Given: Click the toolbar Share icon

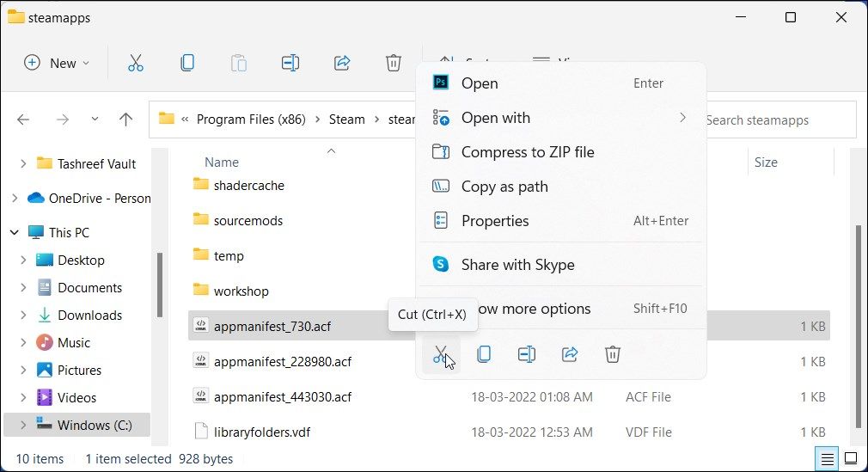Looking at the screenshot, I should click(341, 63).
